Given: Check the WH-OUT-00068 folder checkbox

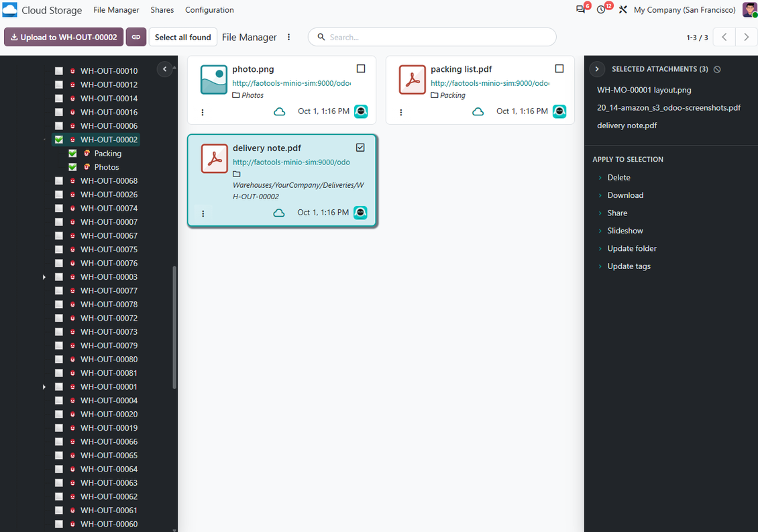Looking at the screenshot, I should point(59,181).
